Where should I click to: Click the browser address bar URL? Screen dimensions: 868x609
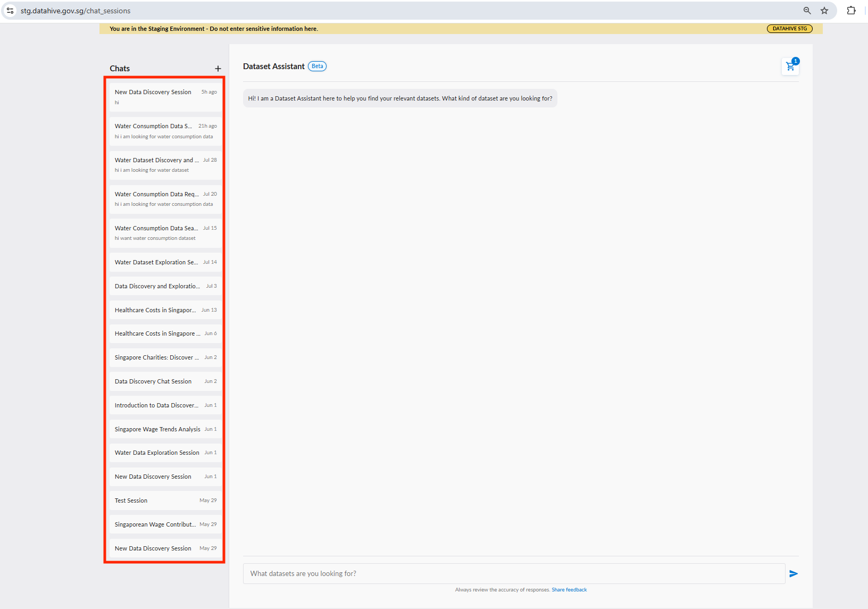tap(76, 11)
